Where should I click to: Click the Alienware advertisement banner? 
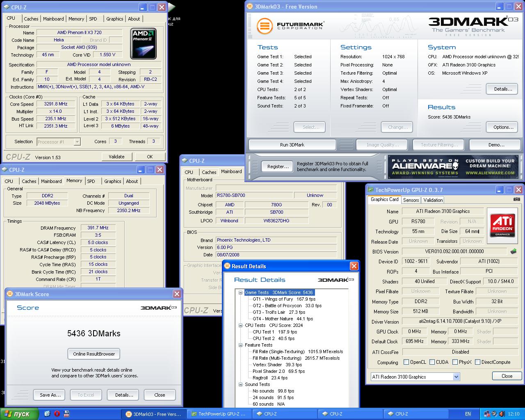coord(453,167)
